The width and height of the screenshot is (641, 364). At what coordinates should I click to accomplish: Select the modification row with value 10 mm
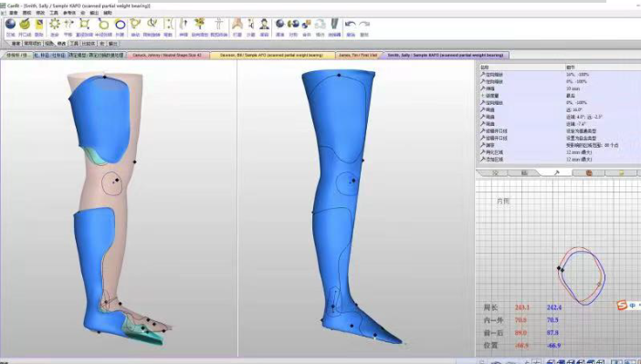[560, 88]
